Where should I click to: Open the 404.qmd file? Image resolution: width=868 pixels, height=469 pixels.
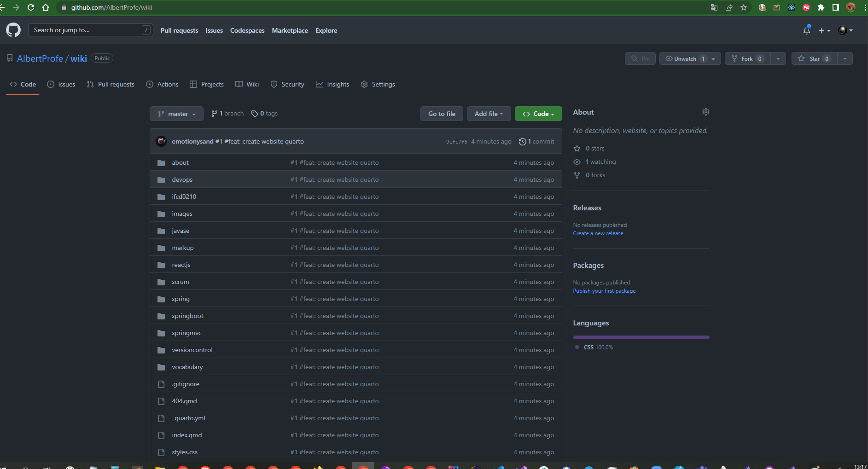click(184, 401)
